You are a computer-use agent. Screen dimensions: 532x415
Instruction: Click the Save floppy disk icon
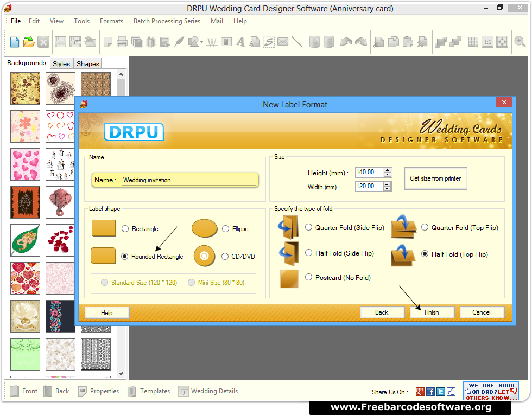[x=60, y=42]
